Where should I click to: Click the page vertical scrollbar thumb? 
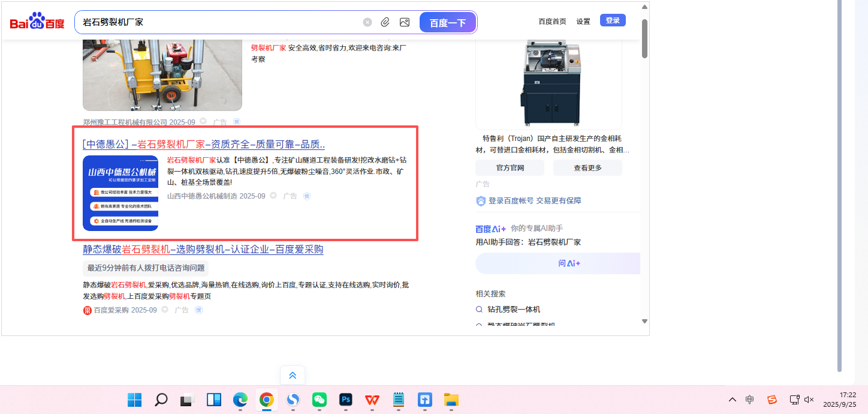pyautogui.click(x=644, y=38)
